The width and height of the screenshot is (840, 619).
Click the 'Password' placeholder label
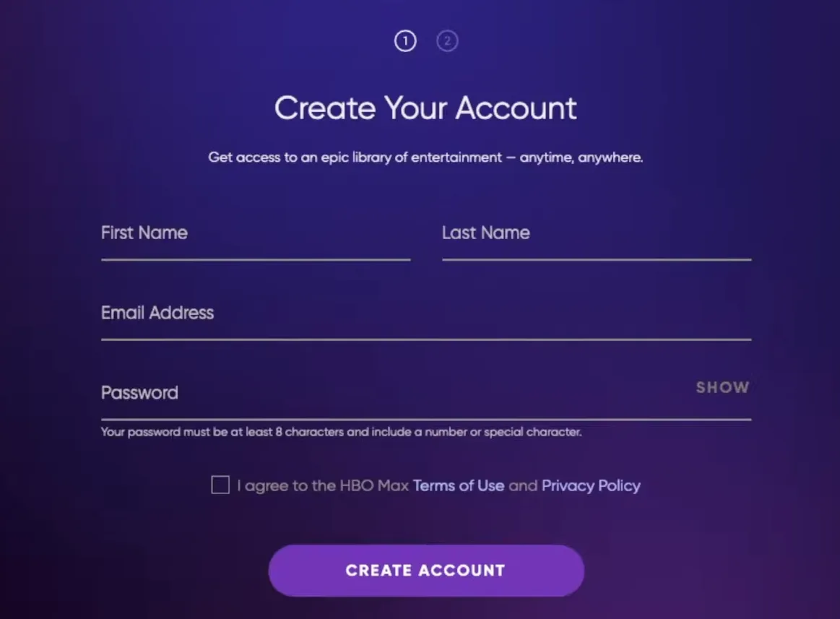click(x=139, y=393)
